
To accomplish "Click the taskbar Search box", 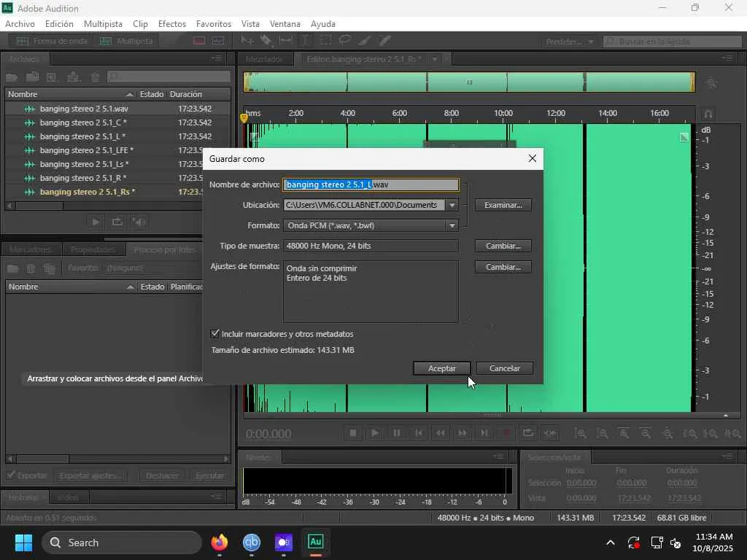I will (122, 542).
